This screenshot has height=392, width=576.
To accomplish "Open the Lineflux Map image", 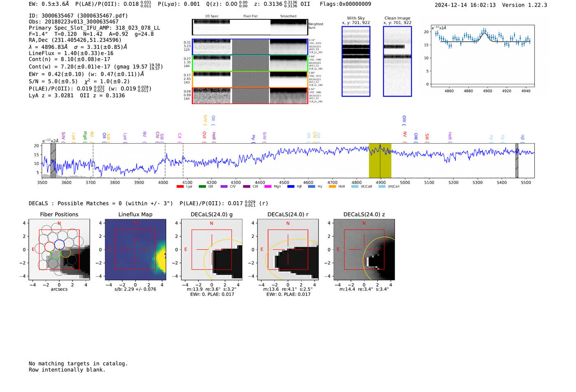I will 135,250.
